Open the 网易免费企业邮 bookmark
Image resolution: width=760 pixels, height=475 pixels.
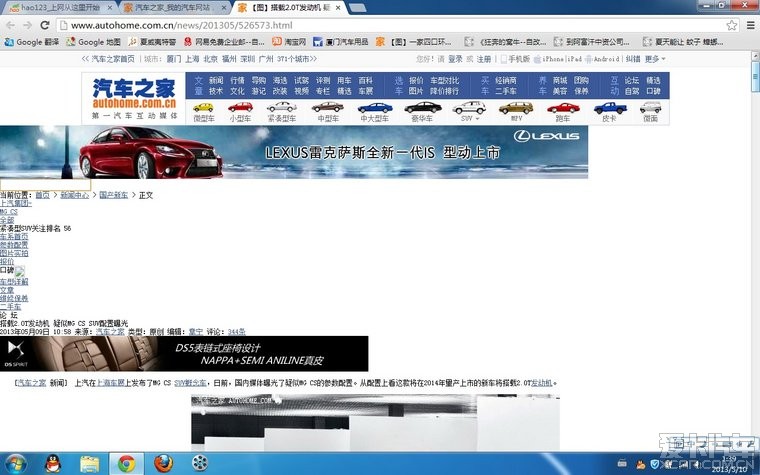click(224, 42)
